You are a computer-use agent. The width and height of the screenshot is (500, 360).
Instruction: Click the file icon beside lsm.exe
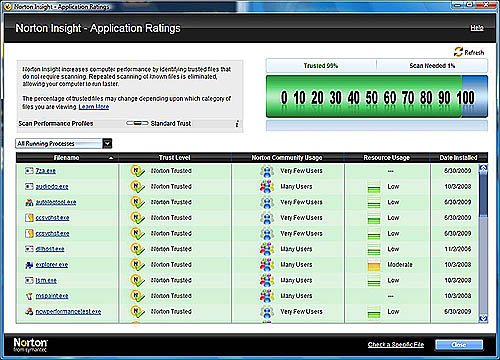pos(29,280)
